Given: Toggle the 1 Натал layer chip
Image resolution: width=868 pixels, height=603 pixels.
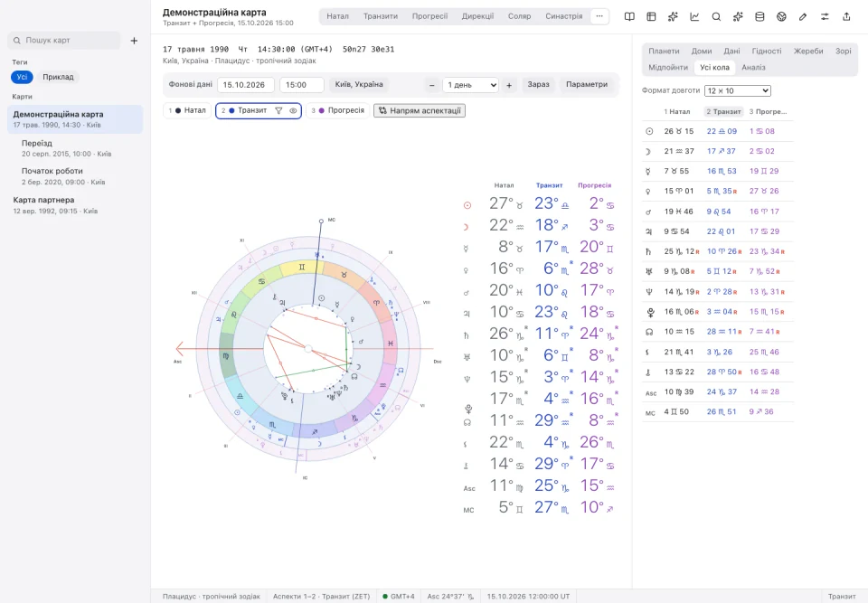Looking at the screenshot, I should [x=187, y=110].
